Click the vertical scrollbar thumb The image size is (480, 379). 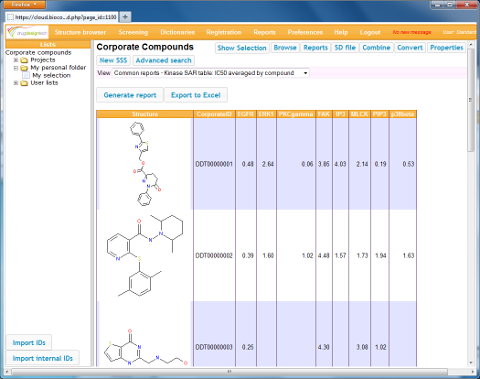(471, 100)
